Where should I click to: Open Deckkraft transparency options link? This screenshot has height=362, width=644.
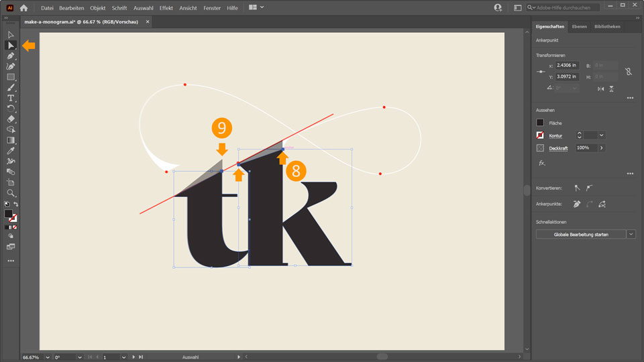click(558, 148)
